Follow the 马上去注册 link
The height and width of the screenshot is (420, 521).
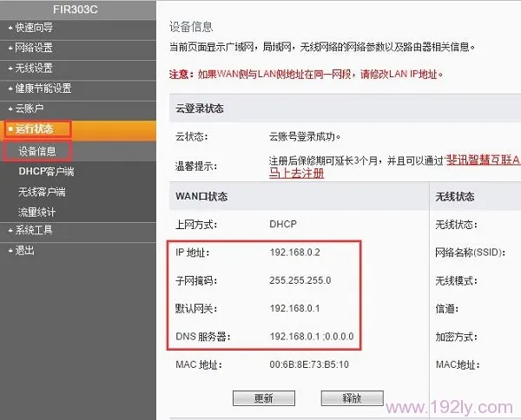(x=296, y=174)
